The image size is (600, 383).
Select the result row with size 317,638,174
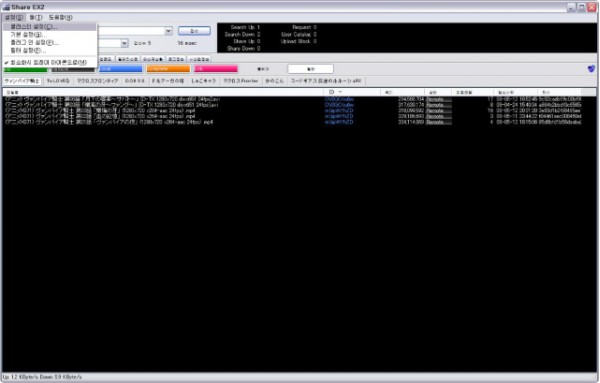click(293, 105)
